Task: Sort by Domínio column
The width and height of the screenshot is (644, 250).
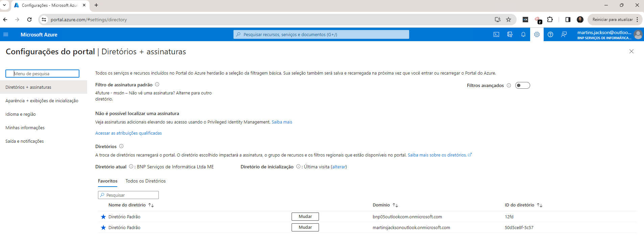Action: (x=386, y=205)
